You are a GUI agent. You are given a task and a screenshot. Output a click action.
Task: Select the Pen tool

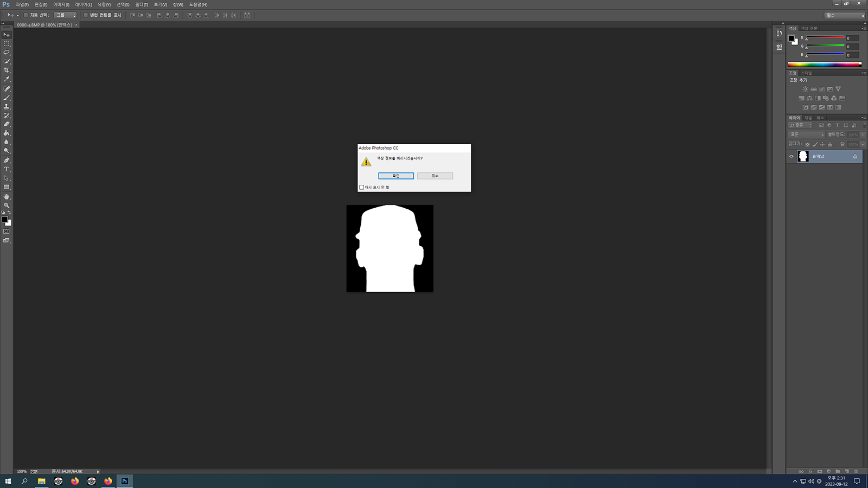point(7,160)
